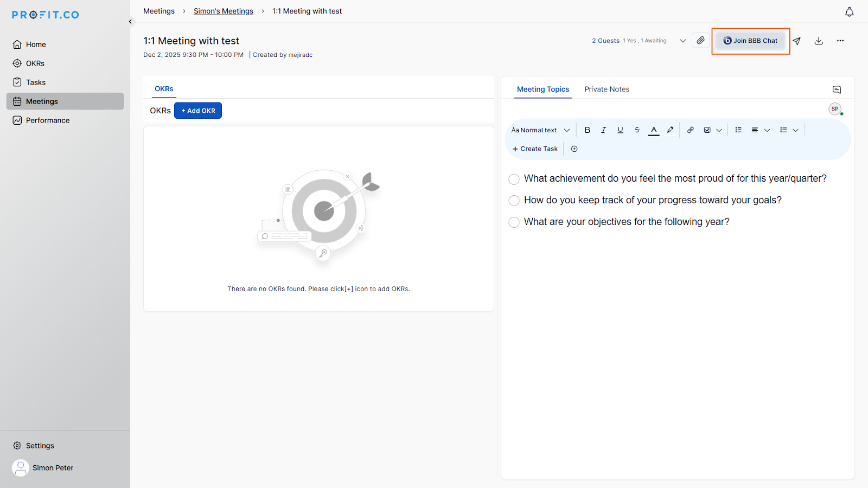868x488 pixels.
Task: Expand the bullet list dropdown arrow
Action: 795,130
